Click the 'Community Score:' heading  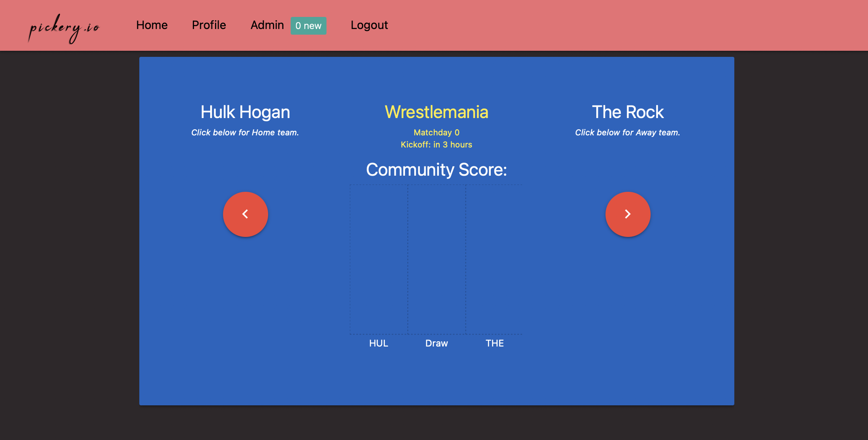[436, 170]
